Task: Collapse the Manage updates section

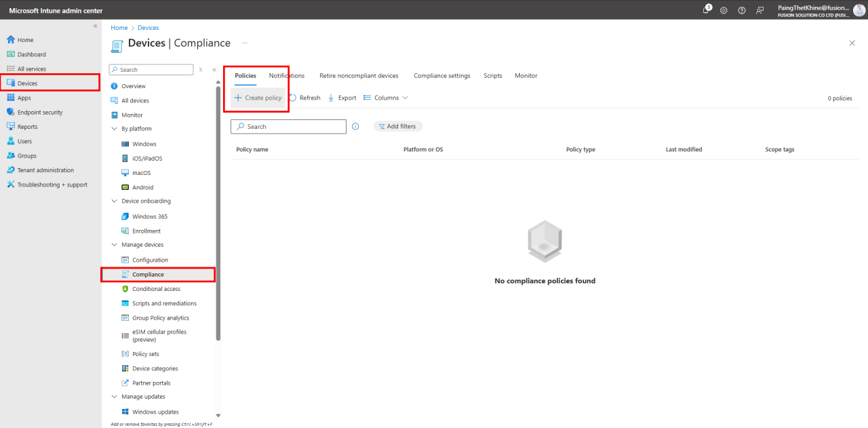Action: pos(114,397)
